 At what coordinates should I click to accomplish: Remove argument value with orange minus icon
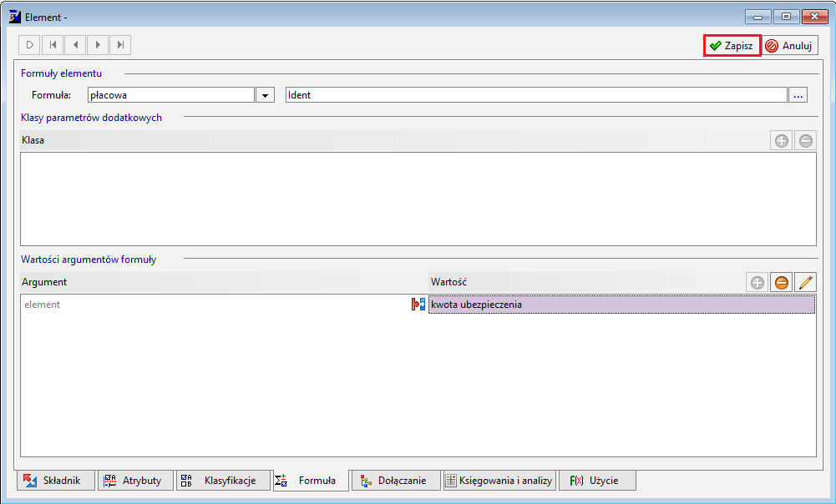click(781, 282)
